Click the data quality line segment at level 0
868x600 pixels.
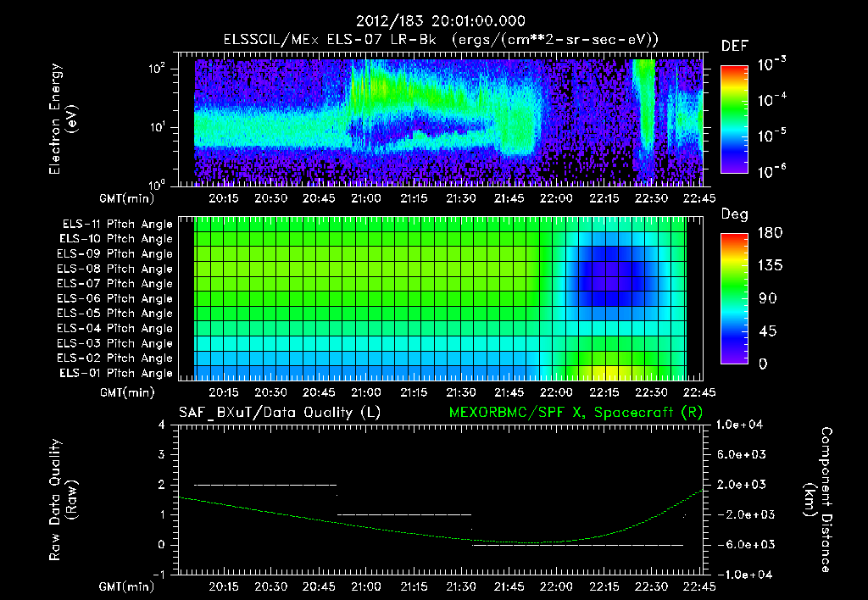point(578,545)
